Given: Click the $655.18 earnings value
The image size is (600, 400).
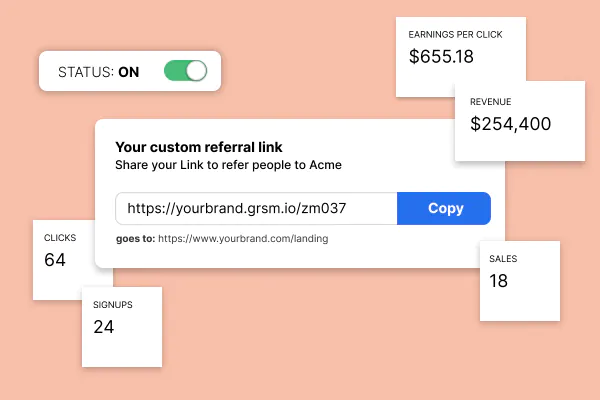Looking at the screenshot, I should point(441,56).
